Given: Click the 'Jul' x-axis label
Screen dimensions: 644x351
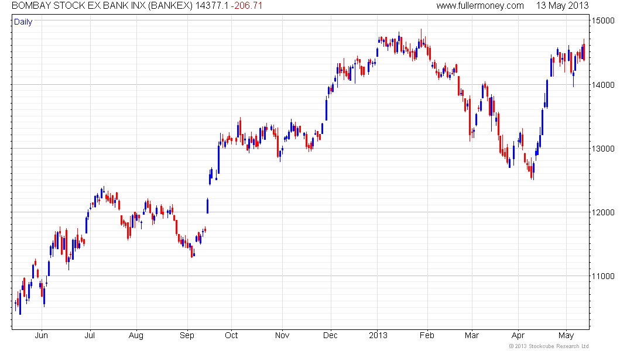Looking at the screenshot, I should click(x=90, y=335).
